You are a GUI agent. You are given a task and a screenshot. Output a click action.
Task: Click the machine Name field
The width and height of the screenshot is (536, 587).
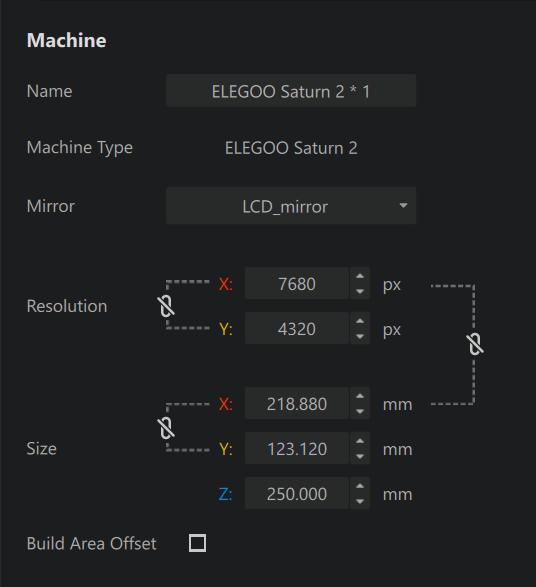(x=291, y=91)
